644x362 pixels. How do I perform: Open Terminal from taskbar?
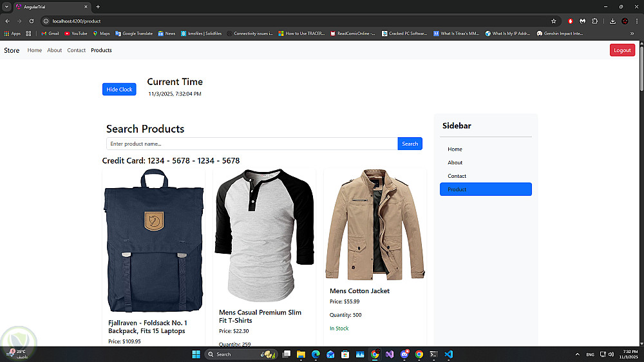[433, 354]
